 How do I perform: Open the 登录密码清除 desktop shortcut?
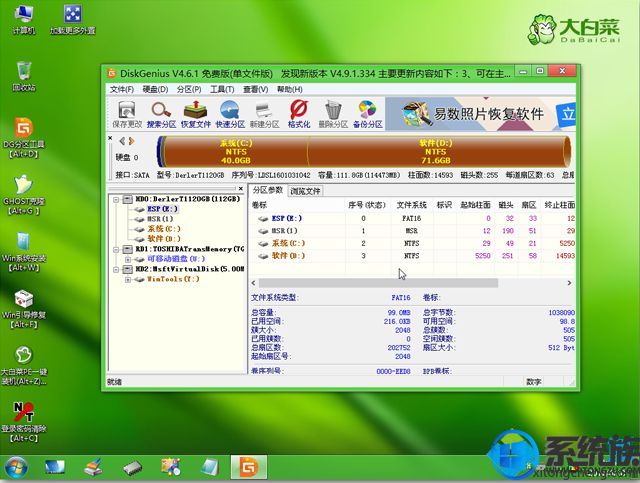(x=24, y=422)
